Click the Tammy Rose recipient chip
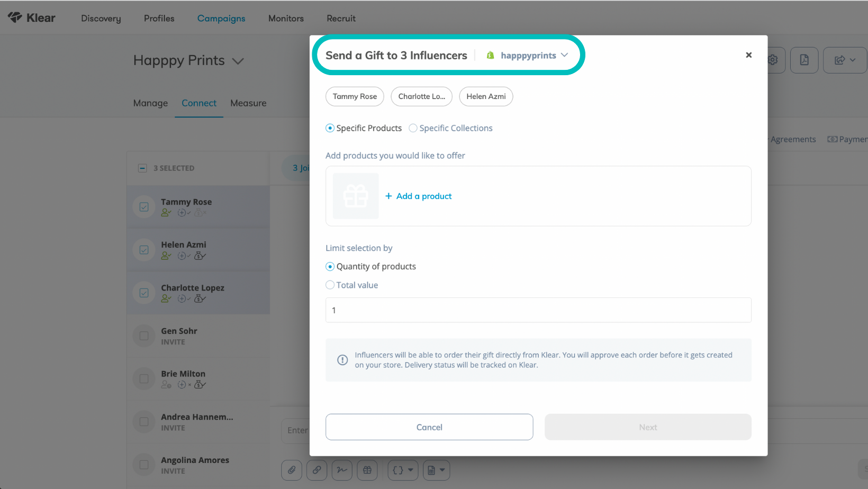Viewport: 868px width, 489px height. 355,96
